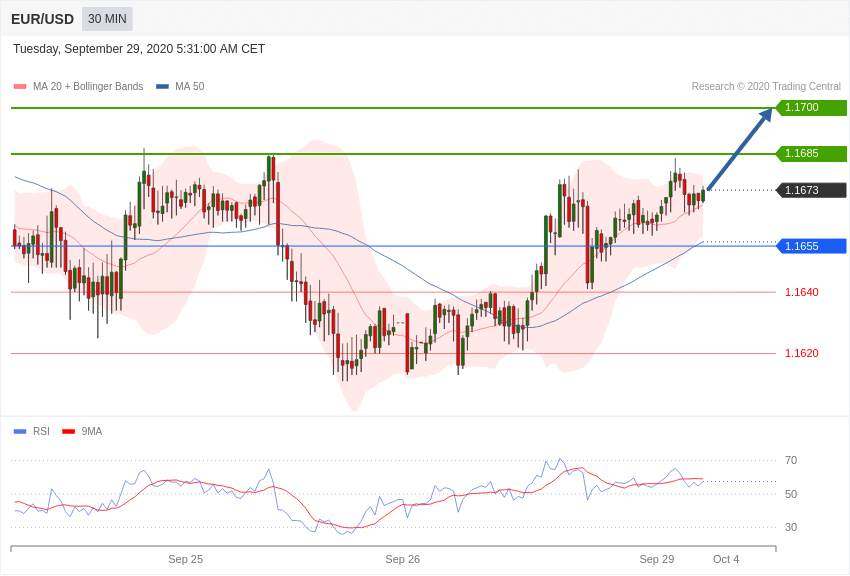Click the 1.1640 red support label
850x576 pixels.
tap(802, 292)
